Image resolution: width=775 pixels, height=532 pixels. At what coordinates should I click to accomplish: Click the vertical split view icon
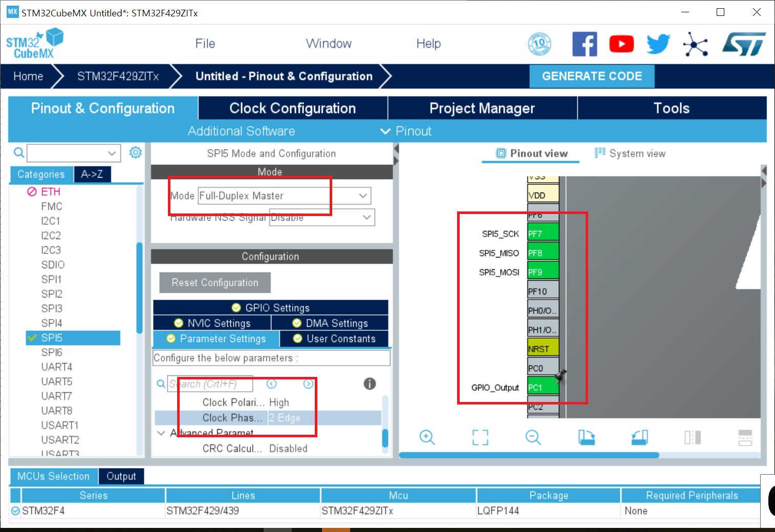693,437
